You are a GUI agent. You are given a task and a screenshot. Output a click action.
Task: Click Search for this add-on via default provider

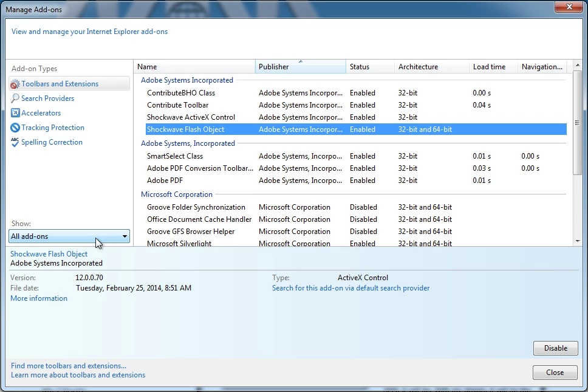pos(351,288)
